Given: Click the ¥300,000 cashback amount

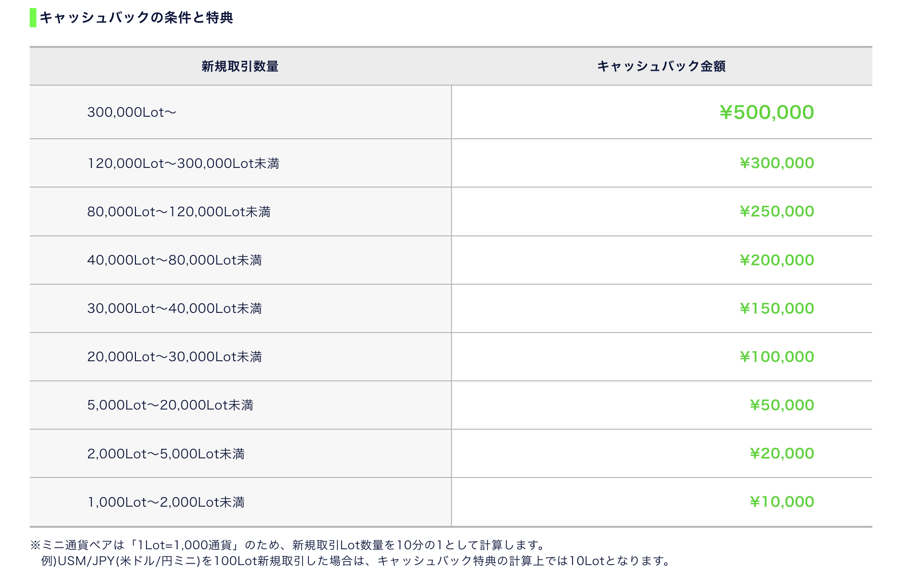Looking at the screenshot, I should tap(777, 163).
